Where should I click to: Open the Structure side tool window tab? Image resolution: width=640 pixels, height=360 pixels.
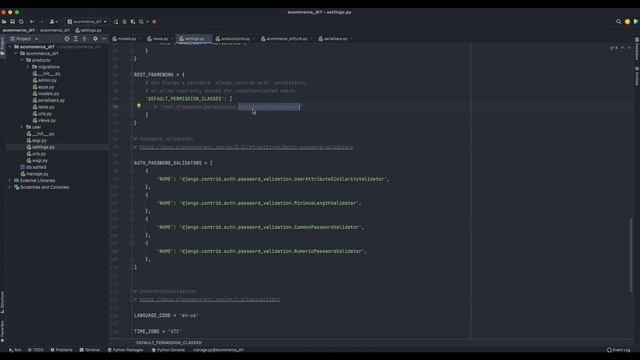(2, 302)
